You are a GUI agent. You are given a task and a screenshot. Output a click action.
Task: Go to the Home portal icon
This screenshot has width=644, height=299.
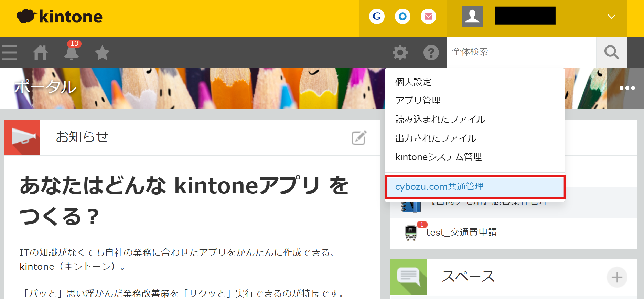pyautogui.click(x=40, y=53)
